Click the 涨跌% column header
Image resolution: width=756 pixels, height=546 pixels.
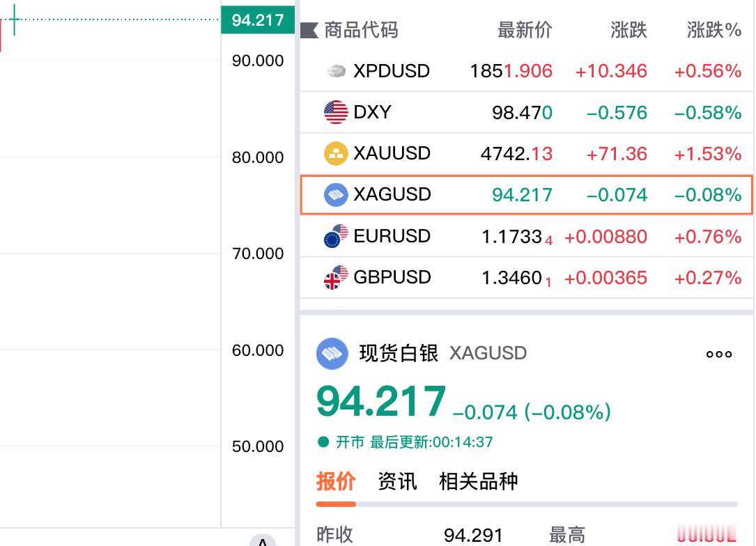(712, 30)
